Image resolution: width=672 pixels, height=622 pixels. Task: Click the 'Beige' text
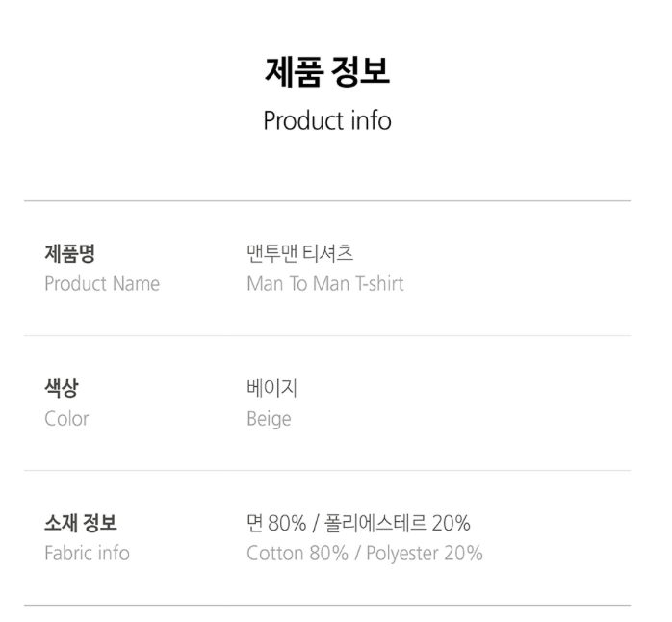(x=269, y=419)
